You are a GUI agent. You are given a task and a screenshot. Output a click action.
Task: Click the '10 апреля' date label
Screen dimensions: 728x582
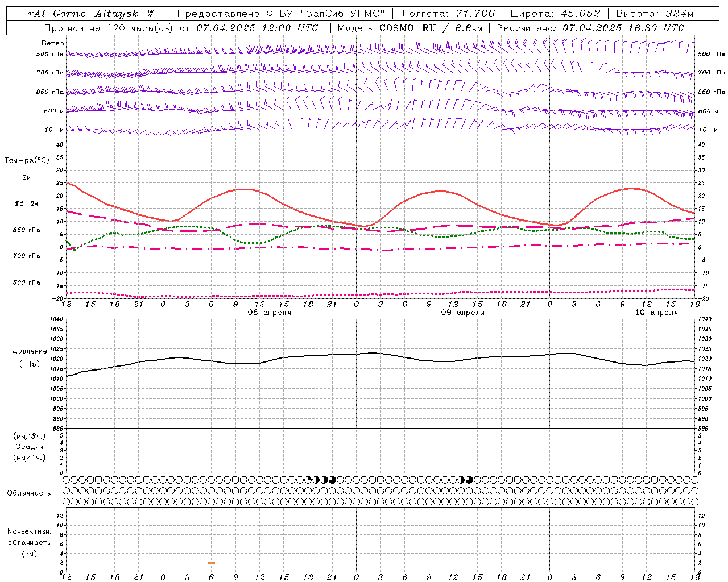[x=656, y=313]
